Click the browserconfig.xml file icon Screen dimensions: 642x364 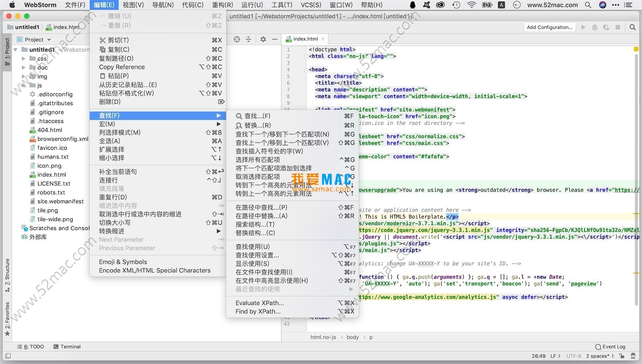pyautogui.click(x=33, y=139)
